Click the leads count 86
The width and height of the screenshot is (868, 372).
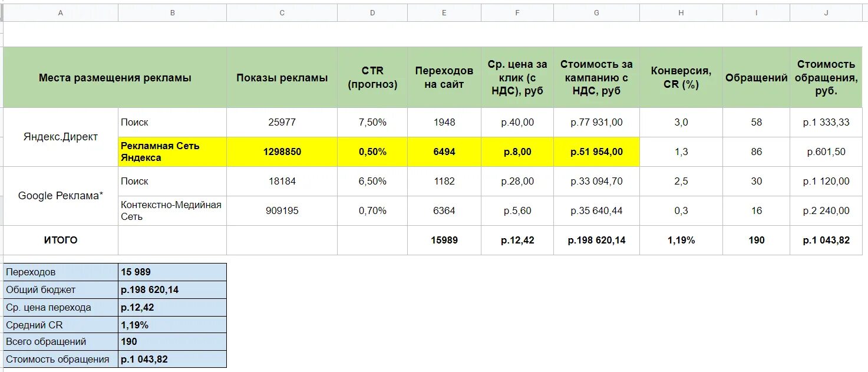pos(757,152)
